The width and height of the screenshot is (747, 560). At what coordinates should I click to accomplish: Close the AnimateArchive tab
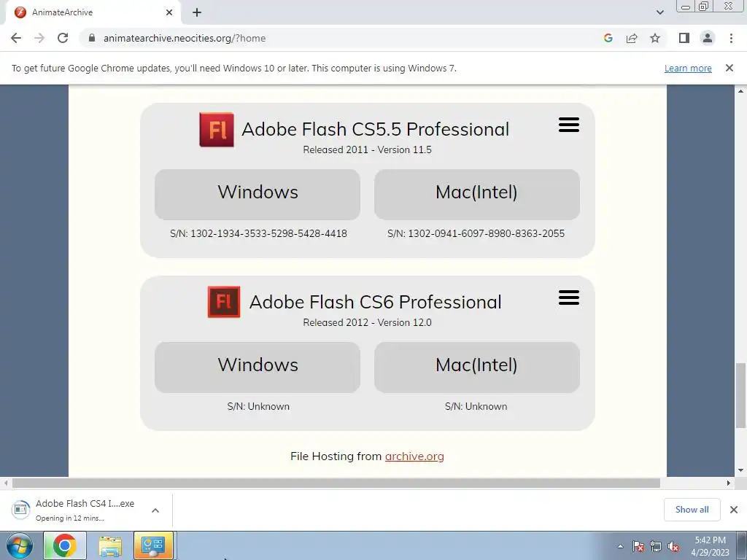point(169,12)
